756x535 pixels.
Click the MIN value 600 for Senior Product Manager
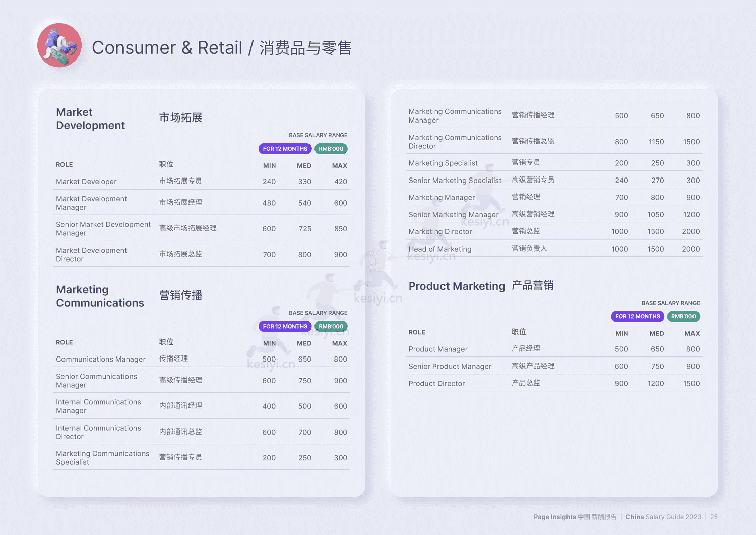621,367
